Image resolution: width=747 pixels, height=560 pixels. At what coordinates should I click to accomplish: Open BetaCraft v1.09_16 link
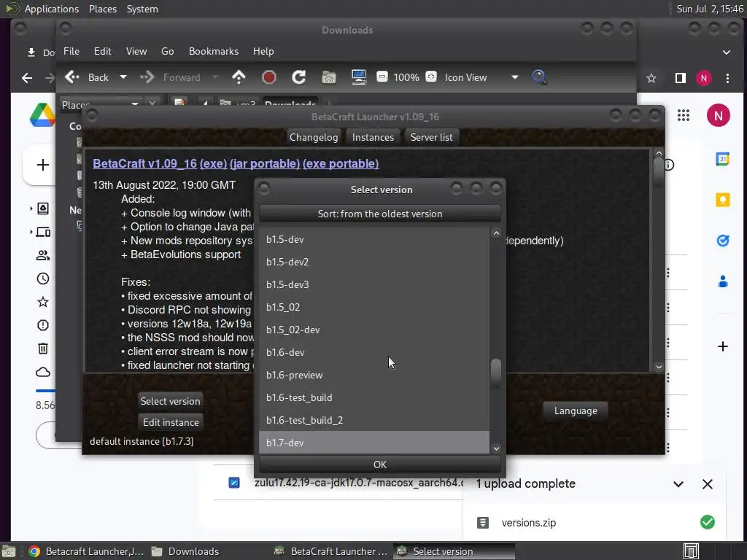145,163
